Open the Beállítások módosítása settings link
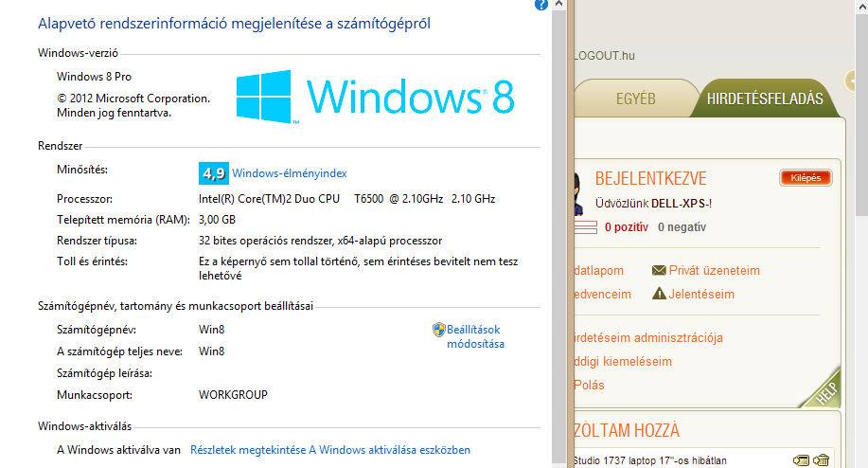 (x=475, y=336)
